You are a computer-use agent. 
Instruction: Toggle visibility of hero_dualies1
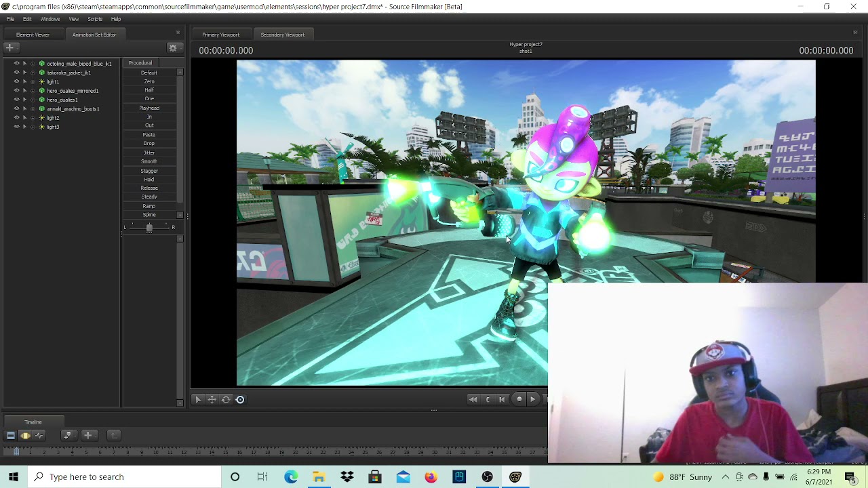point(17,100)
